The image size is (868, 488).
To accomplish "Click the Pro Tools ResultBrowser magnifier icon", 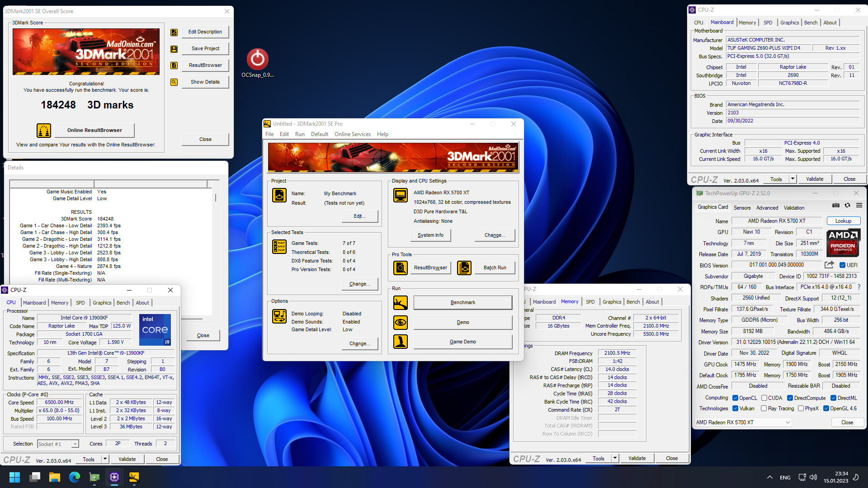I will click(401, 268).
